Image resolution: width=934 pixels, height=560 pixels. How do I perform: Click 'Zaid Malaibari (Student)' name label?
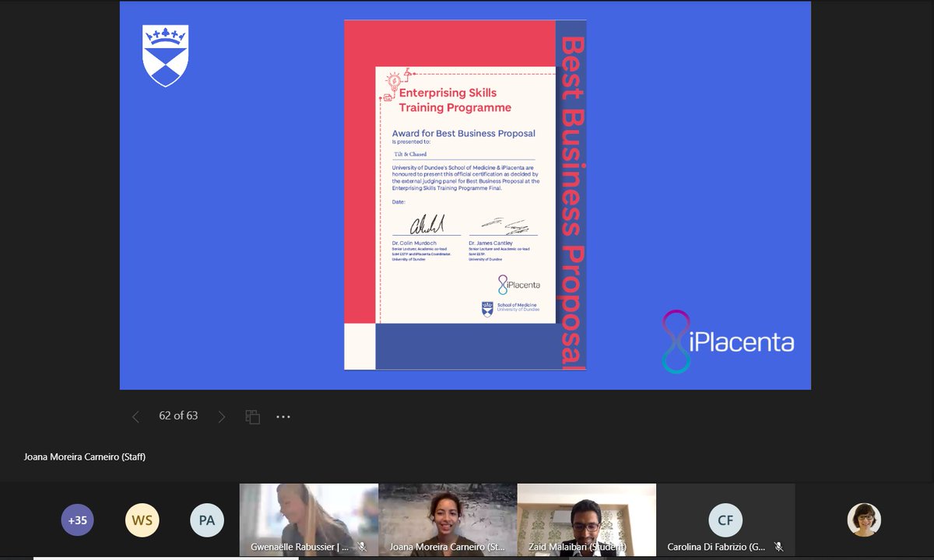[x=579, y=548]
